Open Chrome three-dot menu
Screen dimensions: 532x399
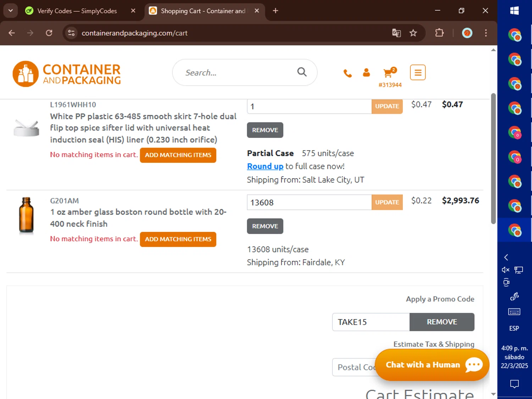tap(486, 33)
